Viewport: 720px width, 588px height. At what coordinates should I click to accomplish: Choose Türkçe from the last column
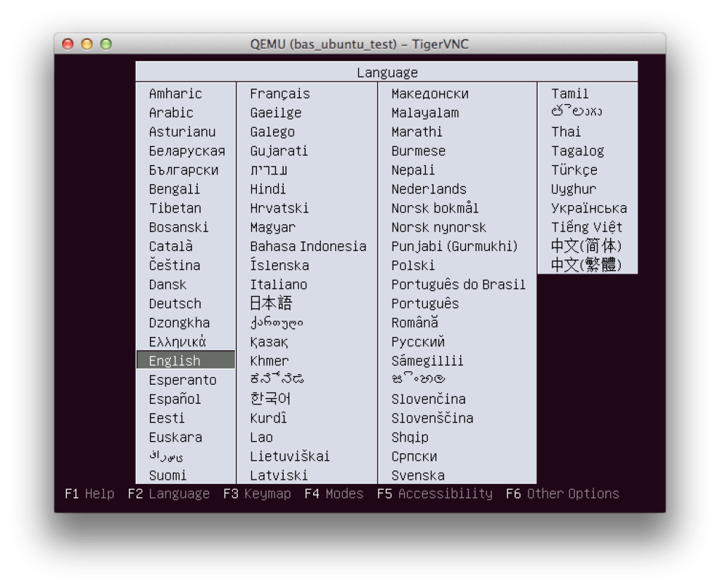[574, 170]
